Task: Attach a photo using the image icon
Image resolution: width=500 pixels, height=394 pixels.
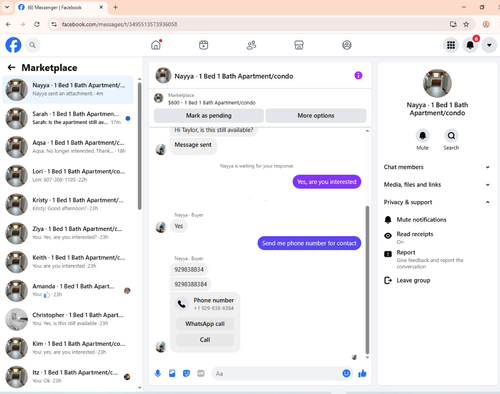Action: (172, 373)
